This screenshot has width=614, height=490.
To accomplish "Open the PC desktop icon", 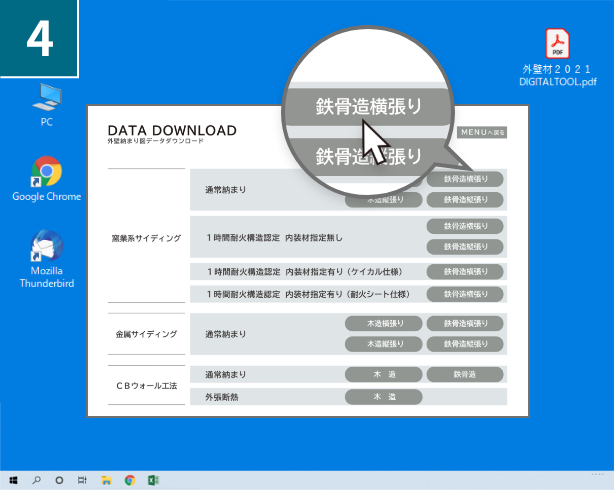I will click(x=46, y=101).
